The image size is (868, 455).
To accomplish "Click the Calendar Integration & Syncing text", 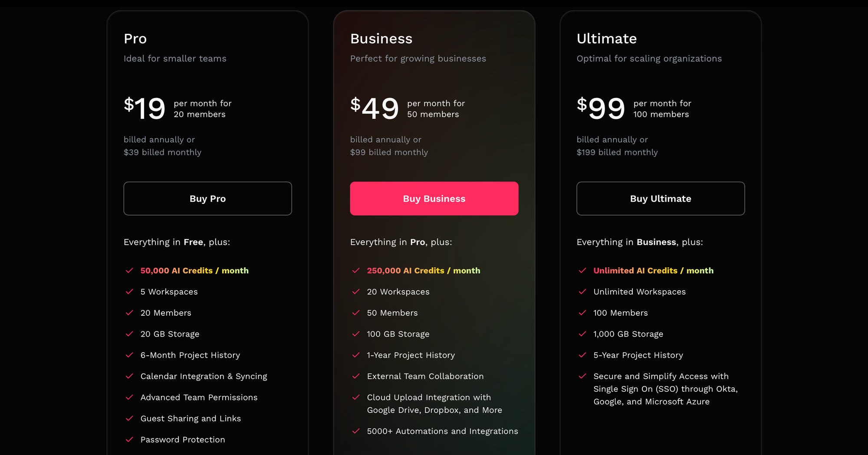I will (x=204, y=376).
